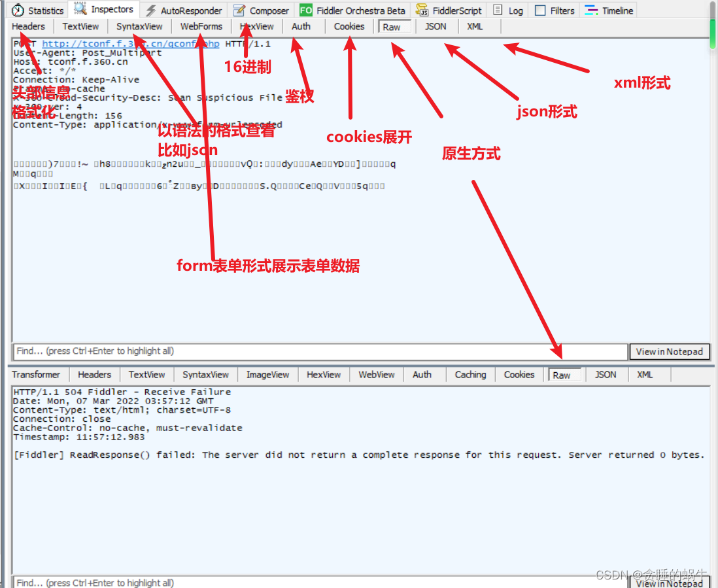Click request View in Notepad button
Image resolution: width=718 pixels, height=588 pixels.
click(x=670, y=352)
